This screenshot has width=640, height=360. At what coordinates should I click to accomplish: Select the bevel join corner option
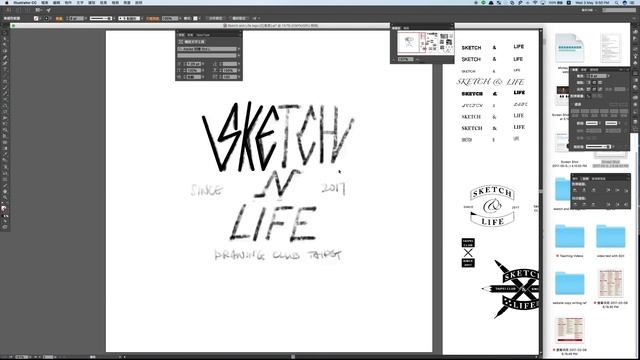coord(600,89)
